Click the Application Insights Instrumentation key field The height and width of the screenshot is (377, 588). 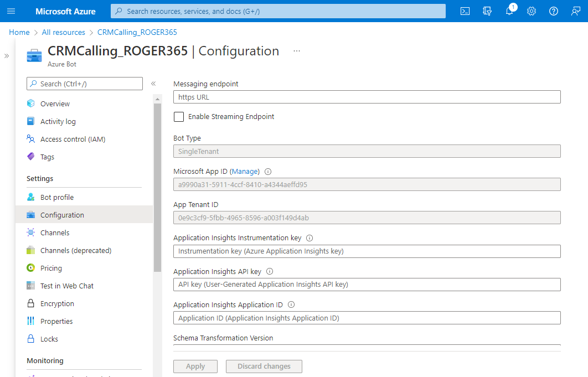point(367,251)
